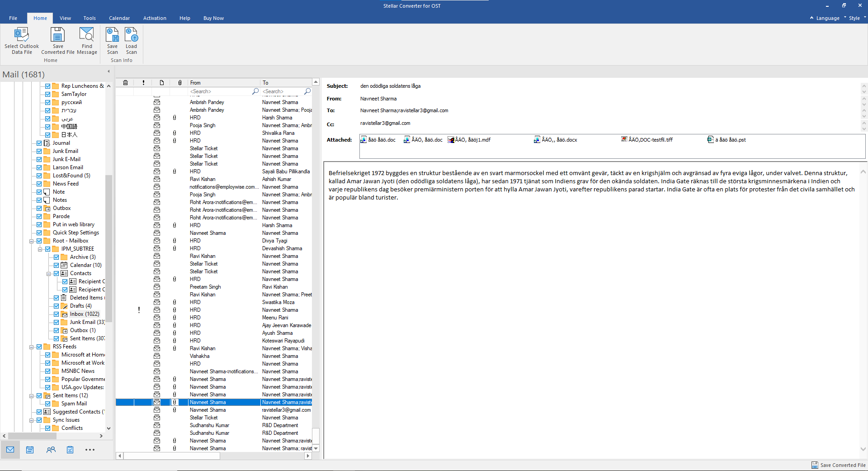
Task: Open the File menu
Action: [13, 18]
